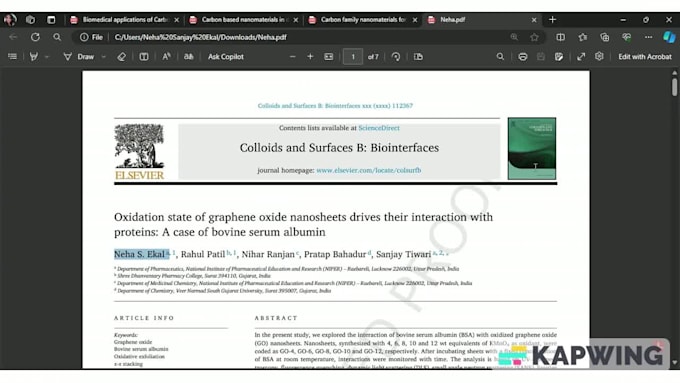Image resolution: width=680 pixels, height=383 pixels.
Task: Expand the Draw options dropdown arrow
Action: tap(103, 57)
